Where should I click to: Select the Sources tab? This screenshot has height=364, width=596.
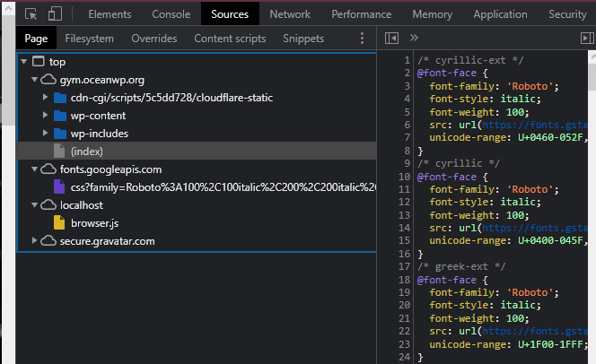(230, 14)
